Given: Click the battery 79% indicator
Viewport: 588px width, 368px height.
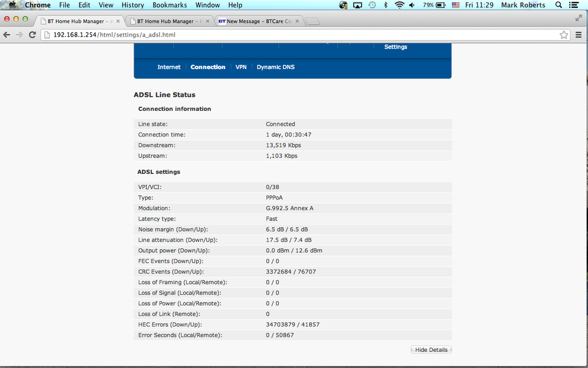Looking at the screenshot, I should [434, 5].
